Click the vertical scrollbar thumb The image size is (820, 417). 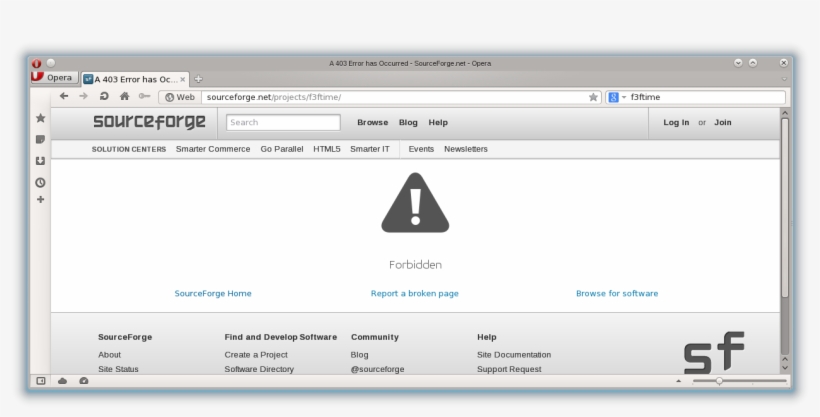click(784, 208)
